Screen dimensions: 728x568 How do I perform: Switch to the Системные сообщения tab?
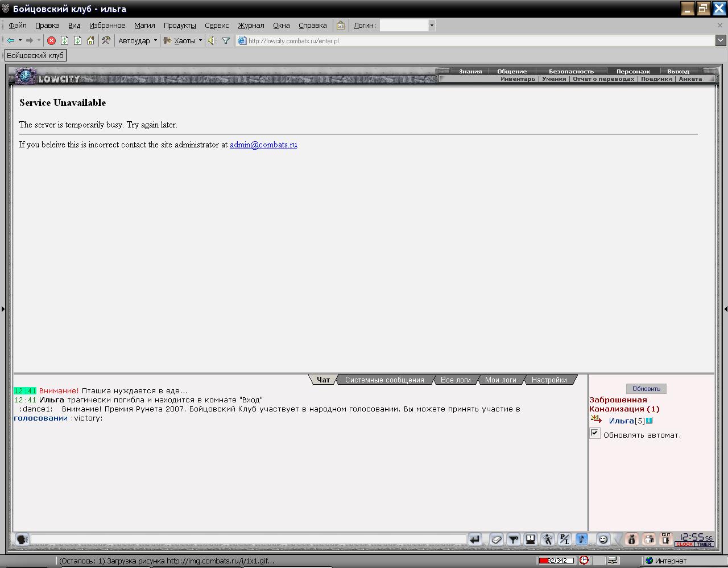[384, 380]
